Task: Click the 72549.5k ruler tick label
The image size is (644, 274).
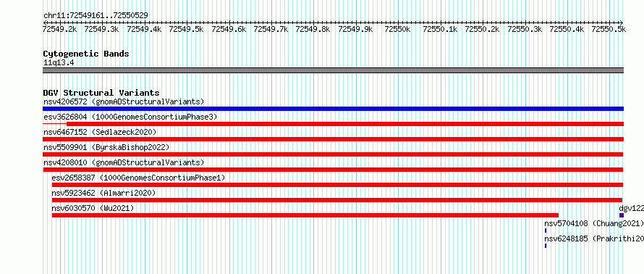Action: [186, 29]
